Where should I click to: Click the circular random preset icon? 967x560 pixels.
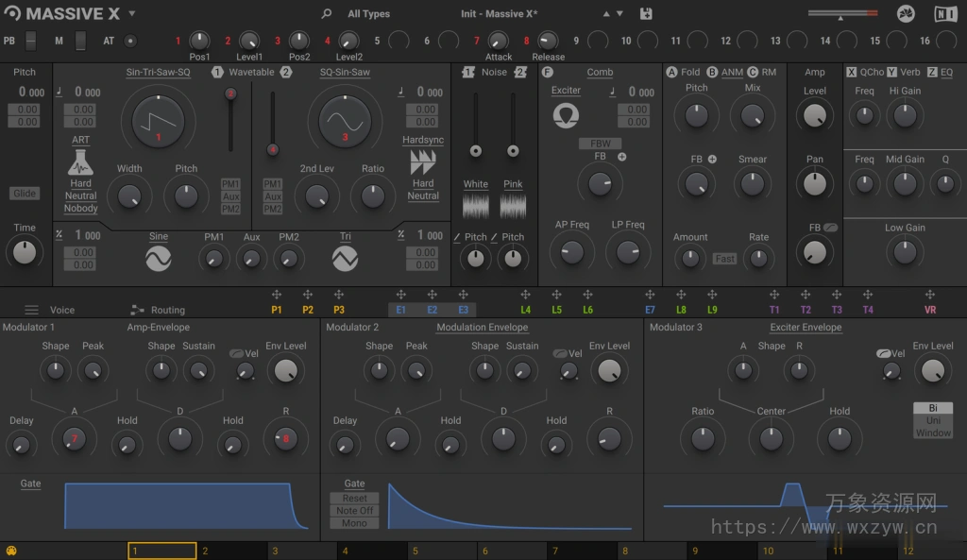tap(904, 13)
